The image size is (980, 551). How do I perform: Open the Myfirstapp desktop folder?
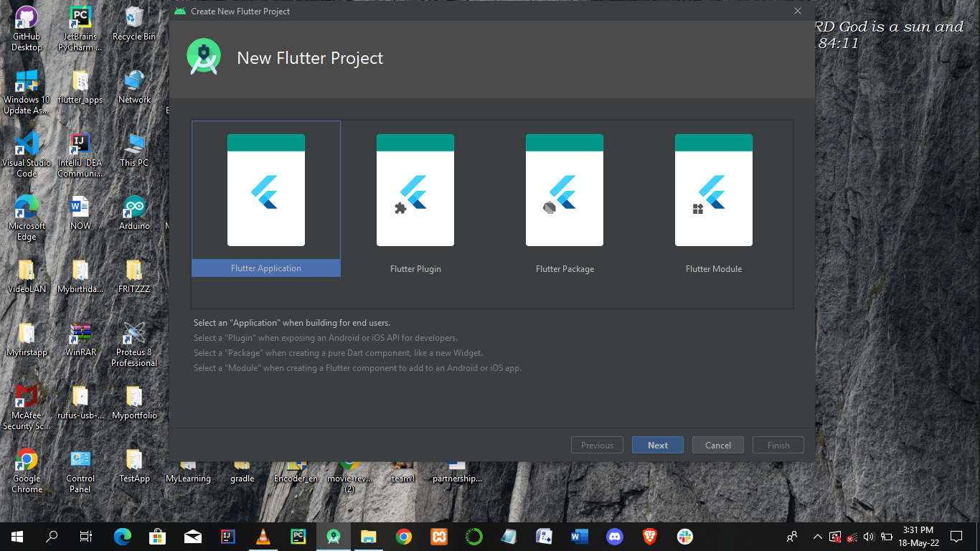tap(27, 340)
